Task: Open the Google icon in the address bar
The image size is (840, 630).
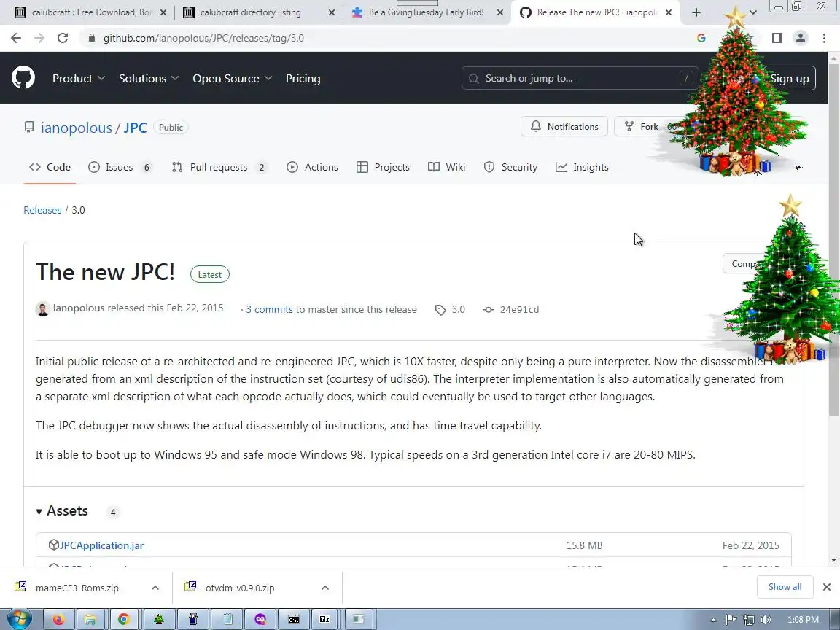Action: click(x=701, y=38)
